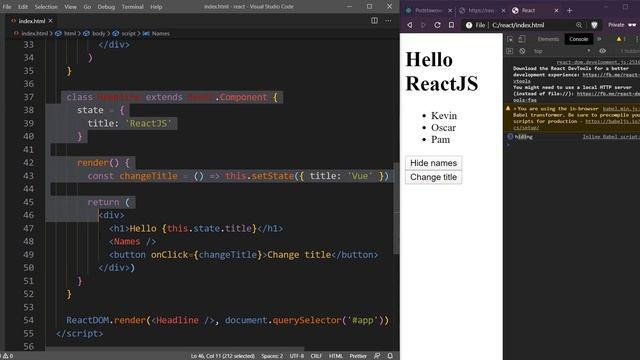Click the private mode mask icon

click(x=632, y=25)
